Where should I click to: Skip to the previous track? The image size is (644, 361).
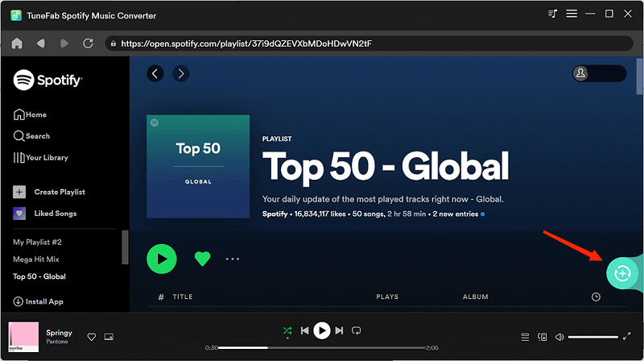coord(305,330)
